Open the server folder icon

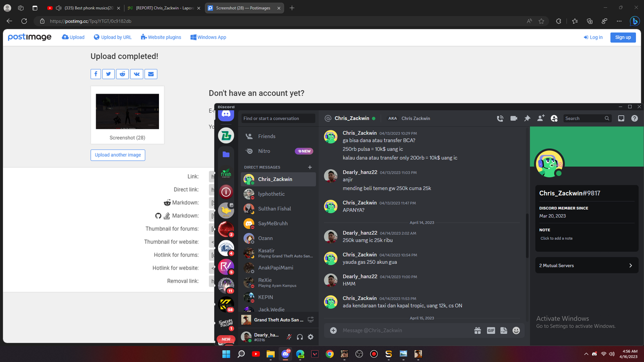click(x=226, y=154)
